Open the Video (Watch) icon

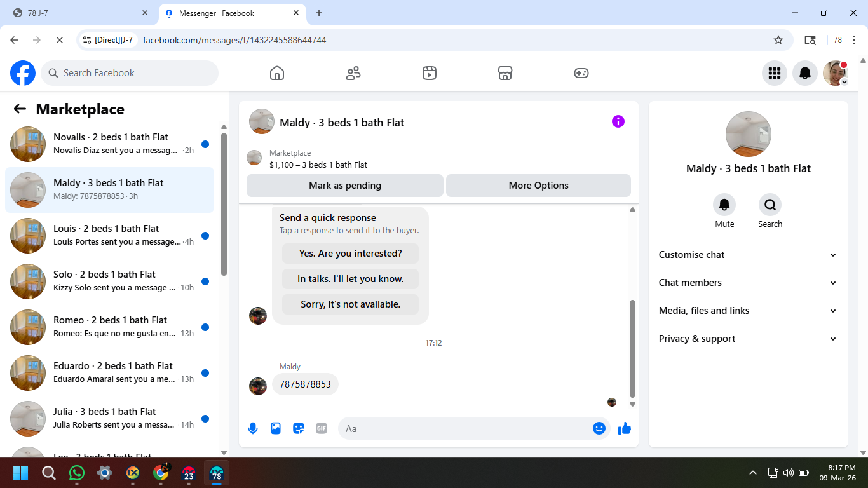pyautogui.click(x=430, y=73)
